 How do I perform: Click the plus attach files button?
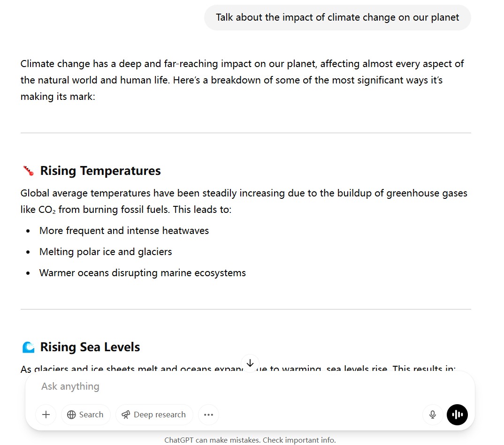46,415
